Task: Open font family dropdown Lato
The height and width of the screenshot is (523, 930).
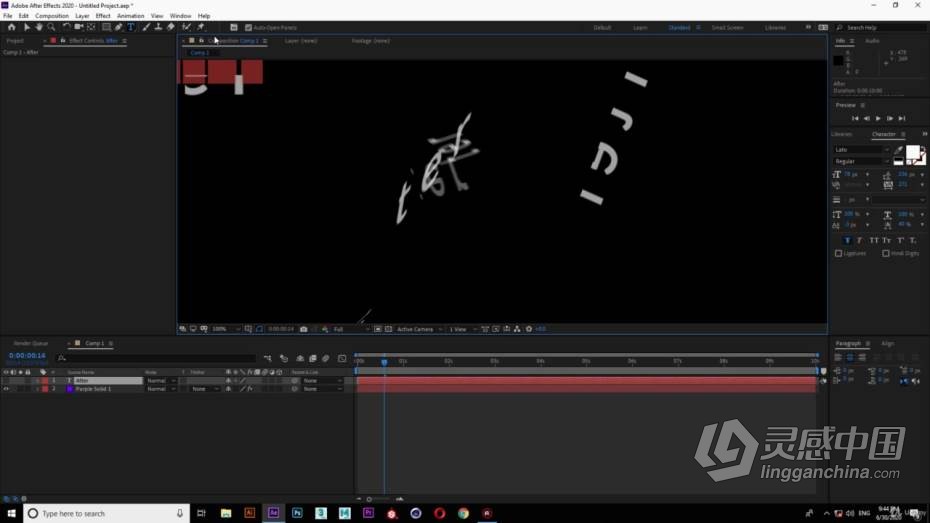Action: (862, 150)
